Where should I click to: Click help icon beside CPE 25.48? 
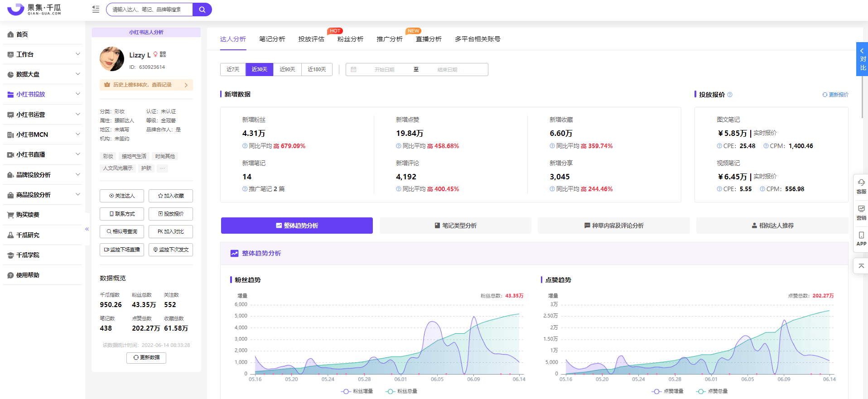tap(719, 146)
